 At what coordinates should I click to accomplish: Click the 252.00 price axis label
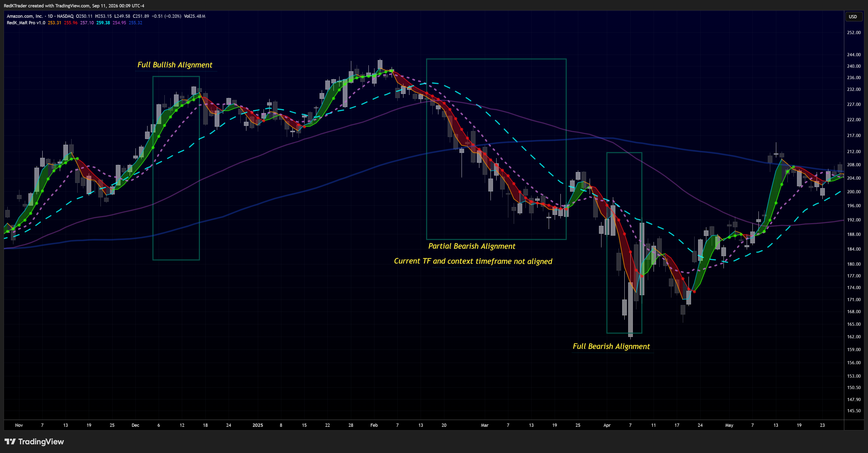click(854, 33)
